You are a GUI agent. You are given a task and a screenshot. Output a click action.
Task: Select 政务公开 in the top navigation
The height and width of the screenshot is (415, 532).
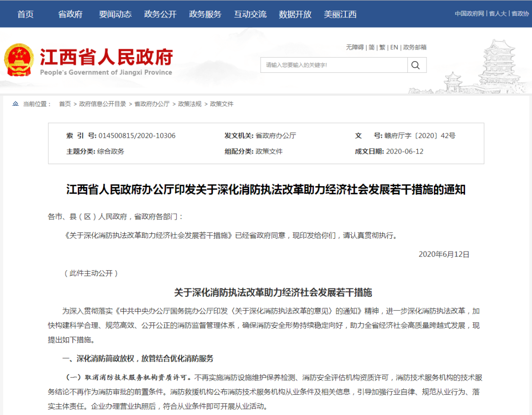pyautogui.click(x=160, y=14)
